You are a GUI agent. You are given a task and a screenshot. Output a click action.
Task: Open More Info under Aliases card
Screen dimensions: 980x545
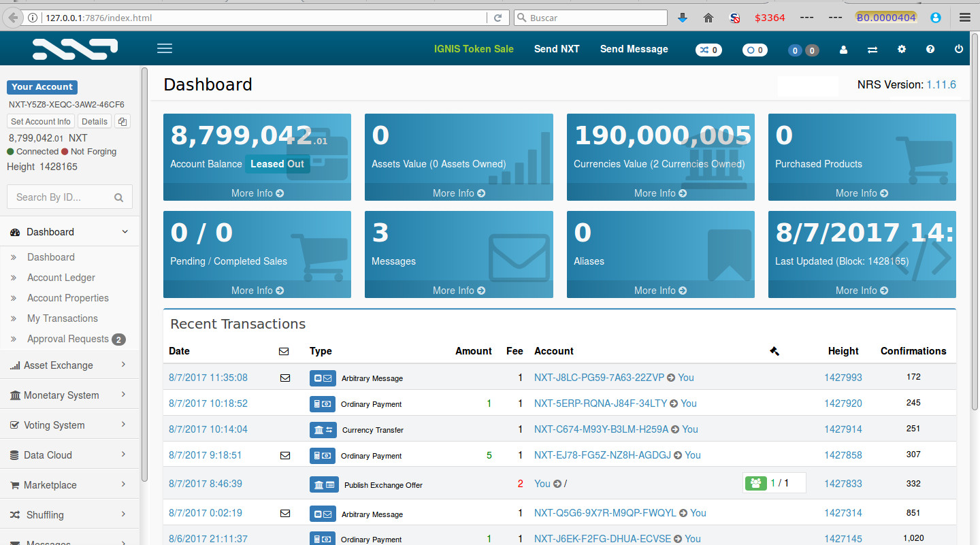coord(660,291)
